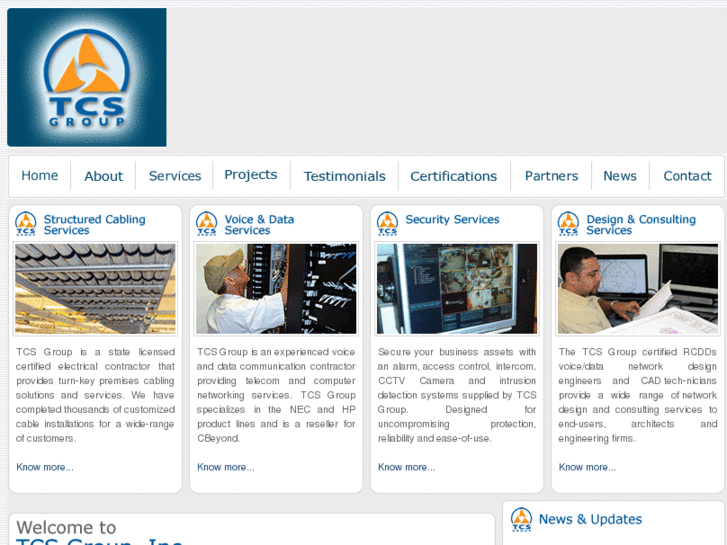Click the paragraph starting "The TCS Group certified RCDDs"

click(x=638, y=395)
